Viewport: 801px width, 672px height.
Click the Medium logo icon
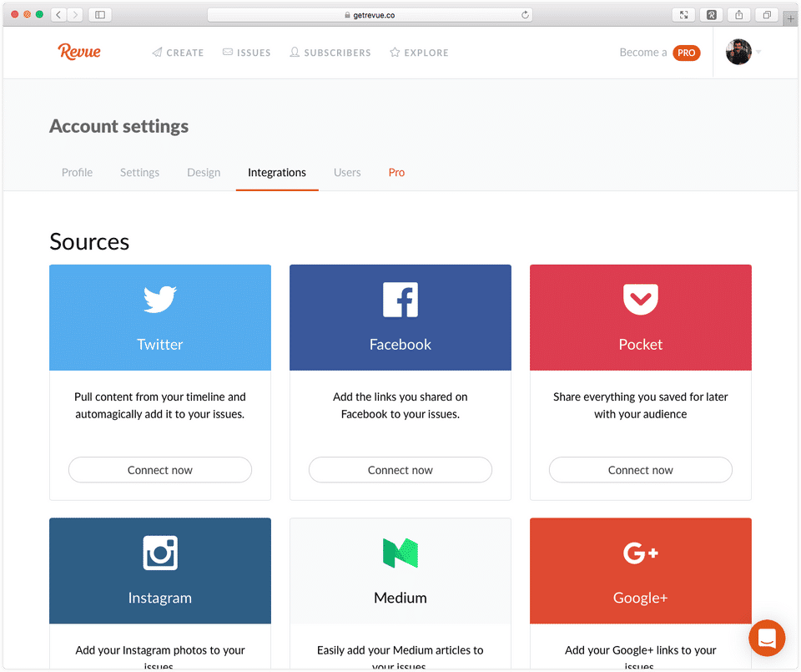coord(400,553)
